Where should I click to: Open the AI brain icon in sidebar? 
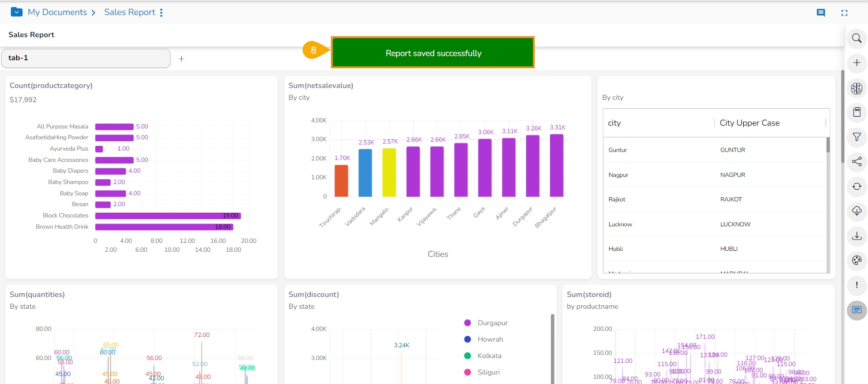857,88
